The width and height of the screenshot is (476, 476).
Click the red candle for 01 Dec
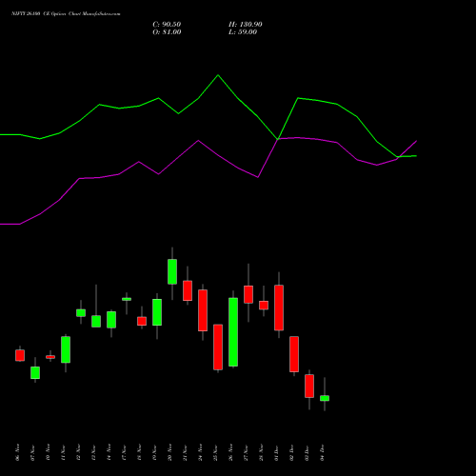[x=279, y=307]
